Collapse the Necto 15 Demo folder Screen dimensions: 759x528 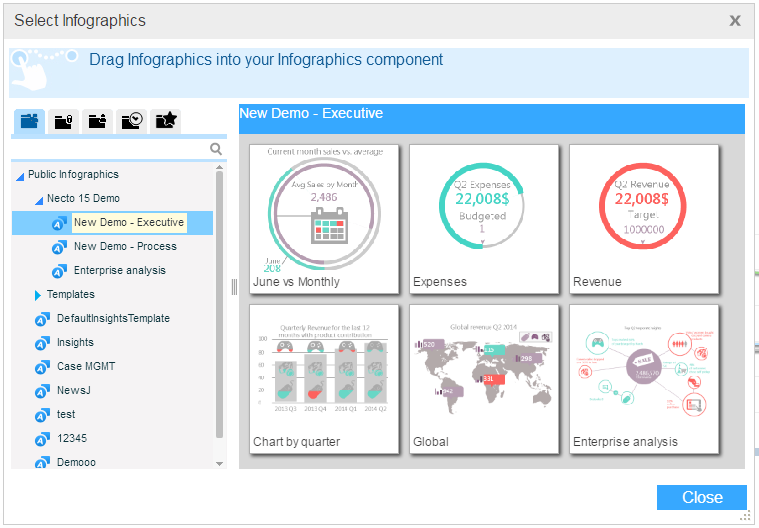click(38, 199)
